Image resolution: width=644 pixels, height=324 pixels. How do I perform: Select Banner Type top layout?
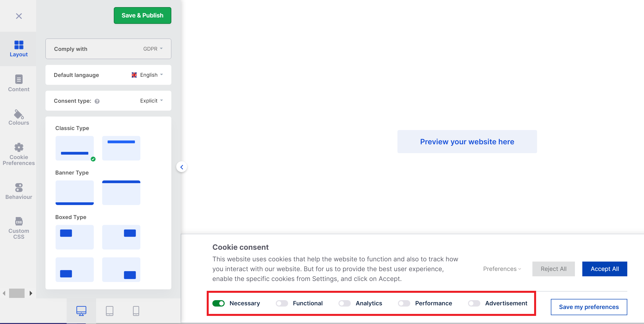point(121,193)
